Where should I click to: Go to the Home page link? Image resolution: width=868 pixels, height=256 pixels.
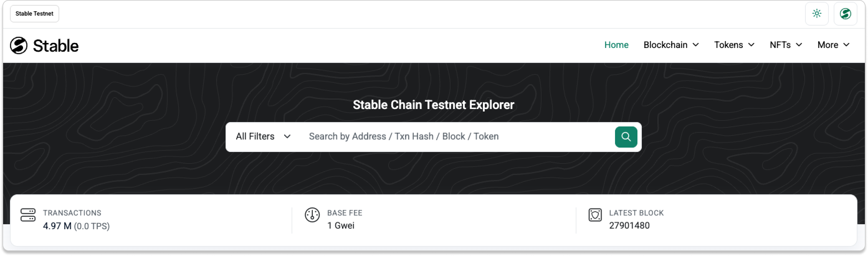(616, 45)
